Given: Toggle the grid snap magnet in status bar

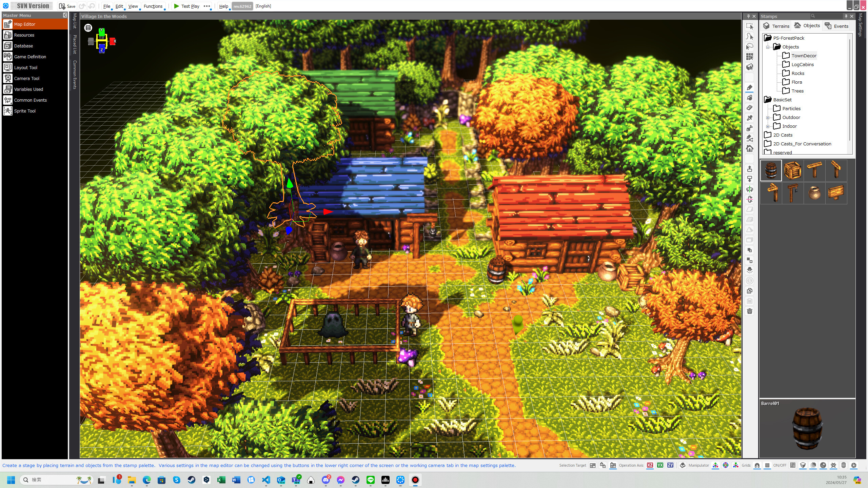Looking at the screenshot, I should 757,465.
